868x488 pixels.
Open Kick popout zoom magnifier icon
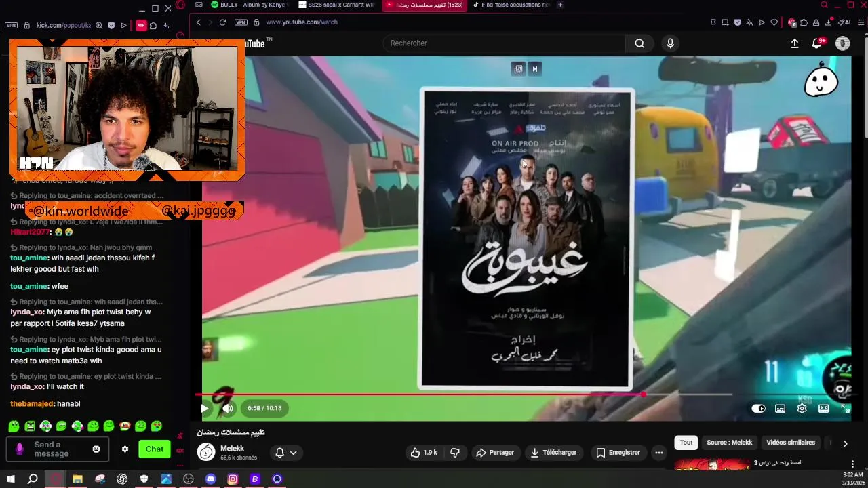[99, 26]
